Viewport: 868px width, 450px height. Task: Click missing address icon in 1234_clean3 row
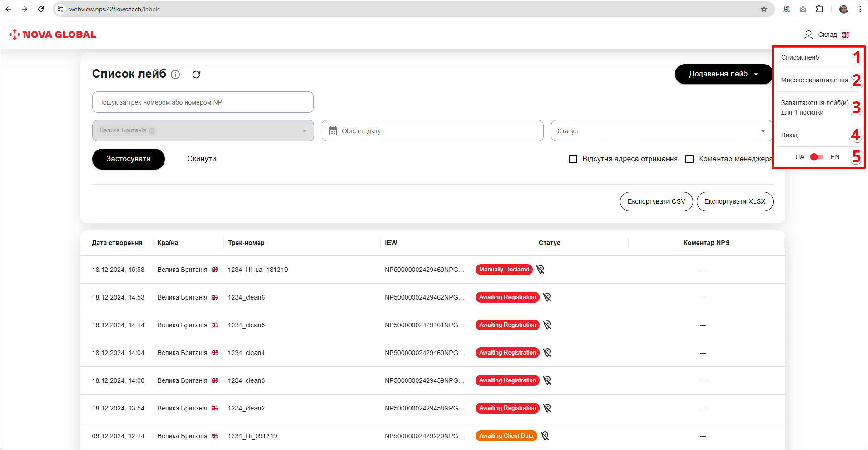(x=547, y=380)
